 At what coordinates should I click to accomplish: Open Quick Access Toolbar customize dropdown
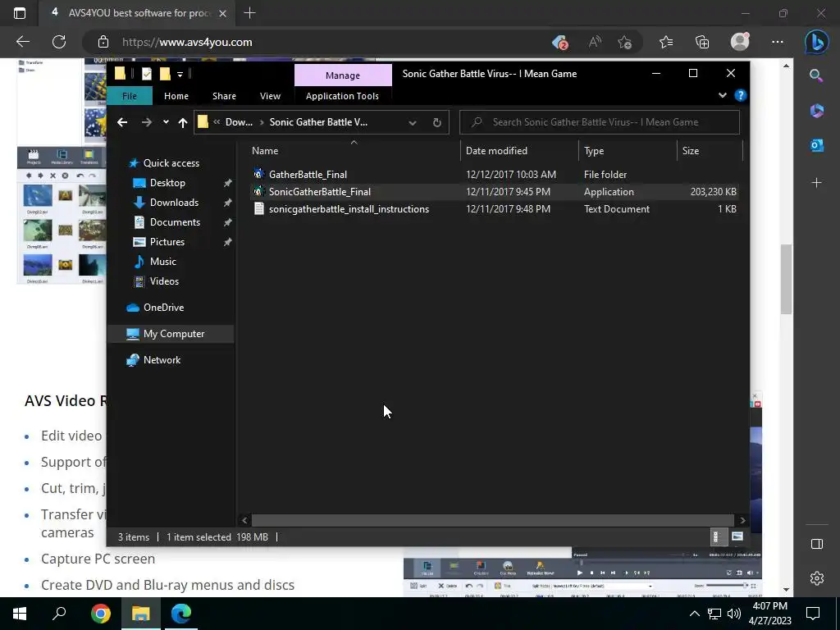coord(180,74)
